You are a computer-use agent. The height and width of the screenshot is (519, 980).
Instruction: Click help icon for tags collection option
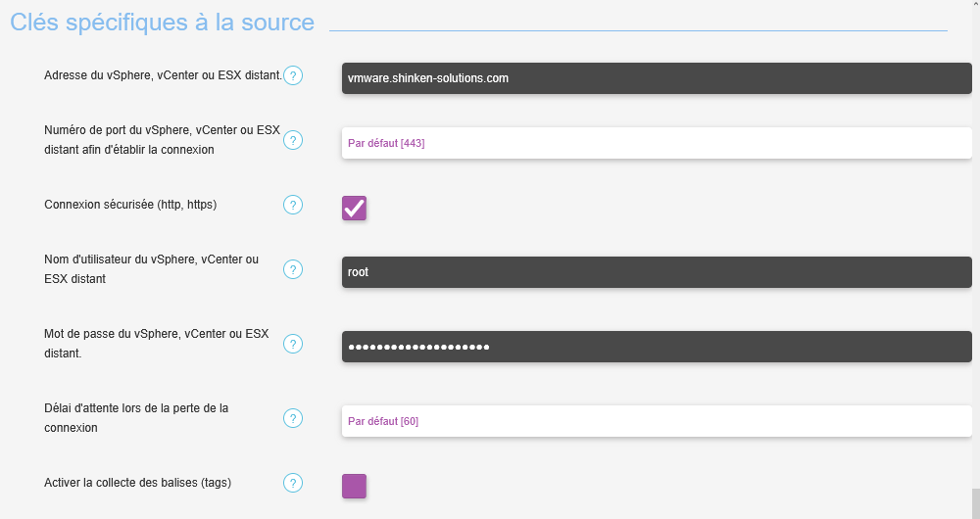point(293,483)
